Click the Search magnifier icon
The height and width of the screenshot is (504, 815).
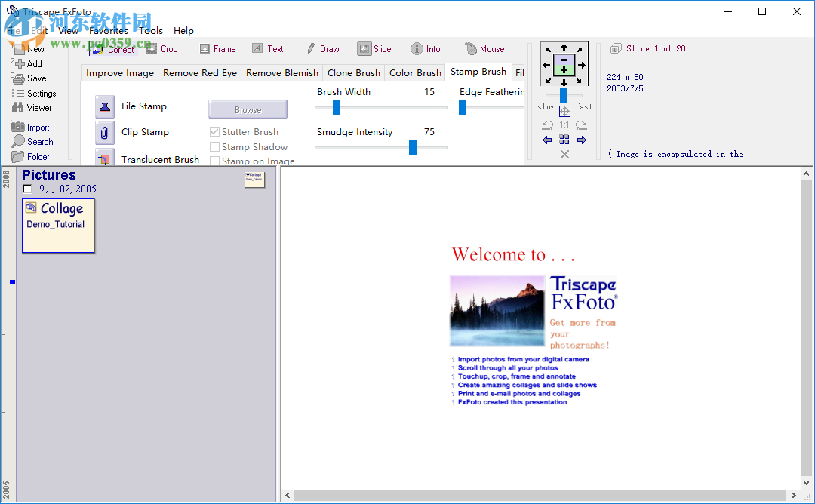17,141
